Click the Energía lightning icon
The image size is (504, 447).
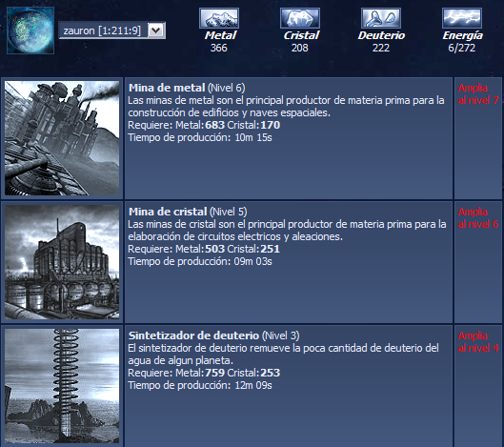coord(462,18)
